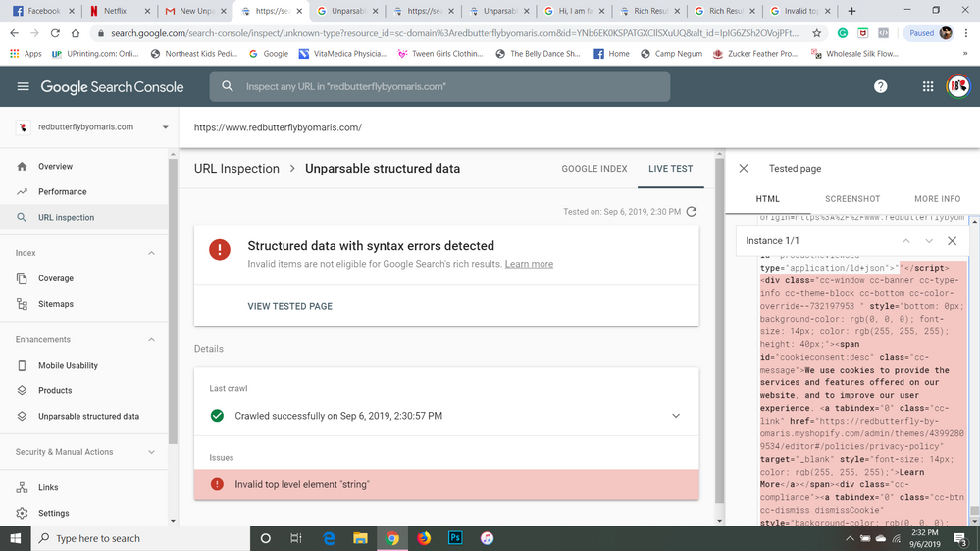Expand the Last crawl details chevron

point(676,416)
